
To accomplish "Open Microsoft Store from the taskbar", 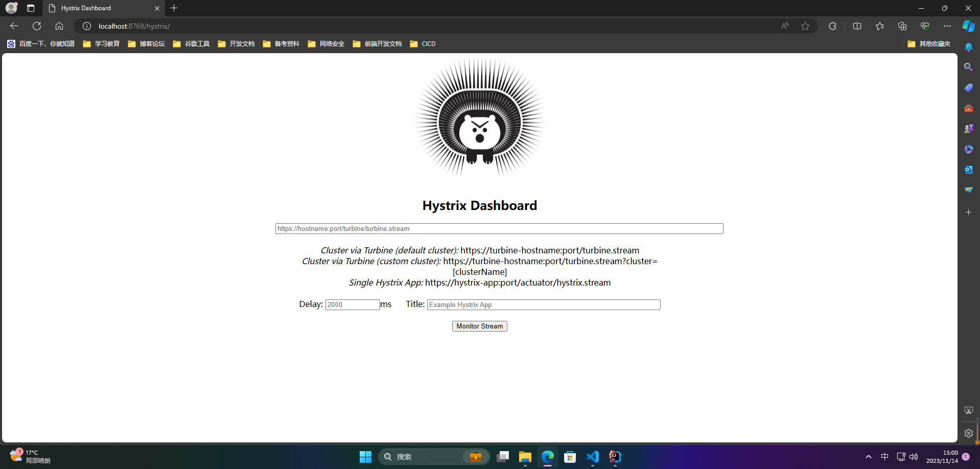I will 570,457.
